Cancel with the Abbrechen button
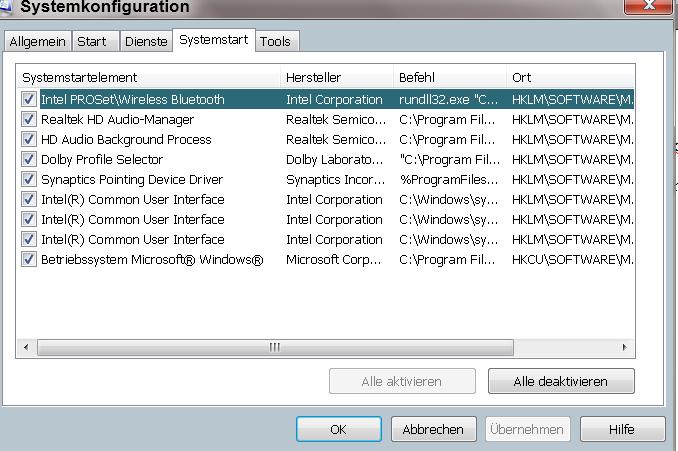678x451 pixels. 433,429
